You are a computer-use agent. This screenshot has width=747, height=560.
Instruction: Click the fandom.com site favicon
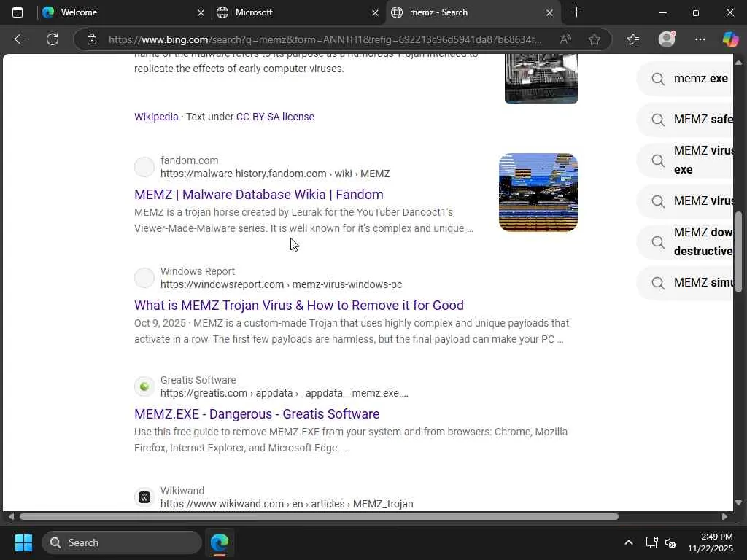pos(144,167)
